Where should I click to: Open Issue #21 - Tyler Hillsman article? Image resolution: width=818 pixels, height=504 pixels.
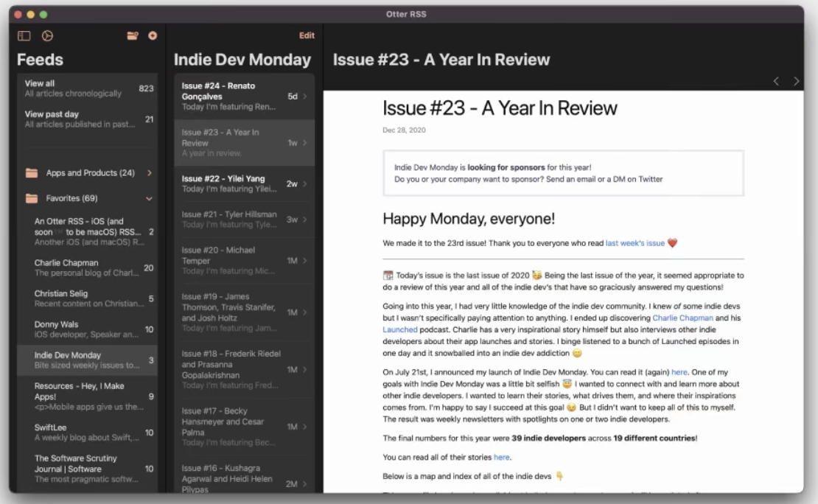(244, 220)
